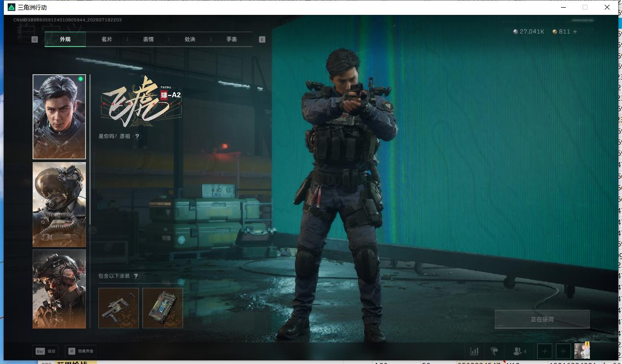Click the 是你吗？彦祖 skin name text
This screenshot has width=622, height=364.
114,136
